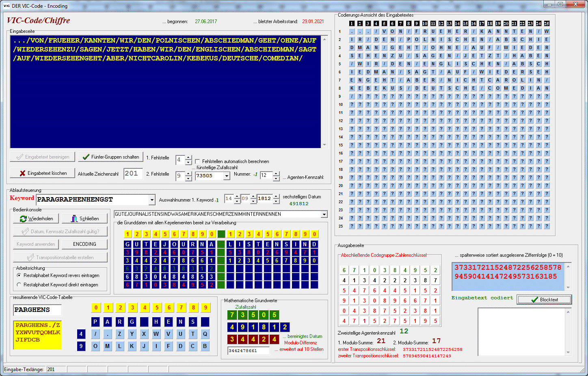This screenshot has width=588, height=376.
Task: Click dark blue row label 9 in VIC table
Action: pos(81,346)
